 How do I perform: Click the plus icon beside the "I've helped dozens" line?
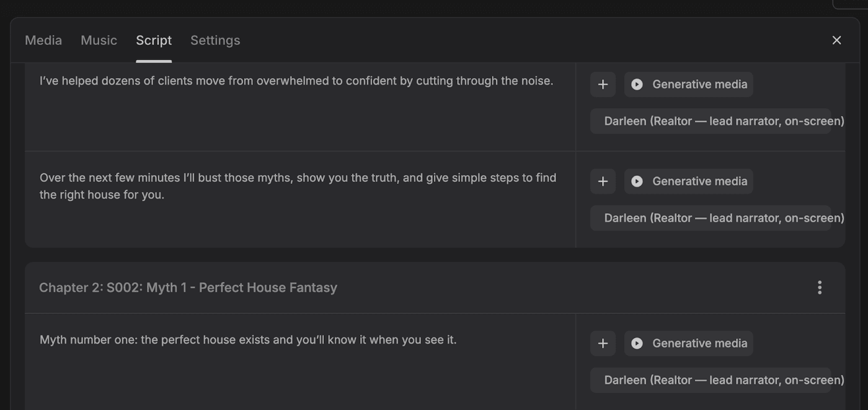click(603, 84)
